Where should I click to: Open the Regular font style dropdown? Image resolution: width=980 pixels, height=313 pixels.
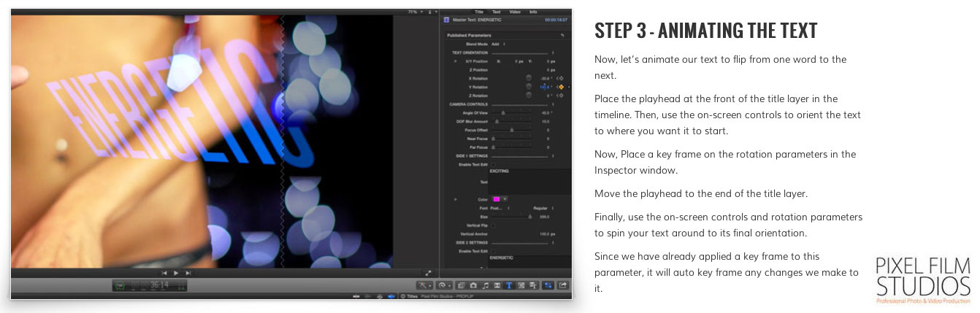(x=543, y=208)
